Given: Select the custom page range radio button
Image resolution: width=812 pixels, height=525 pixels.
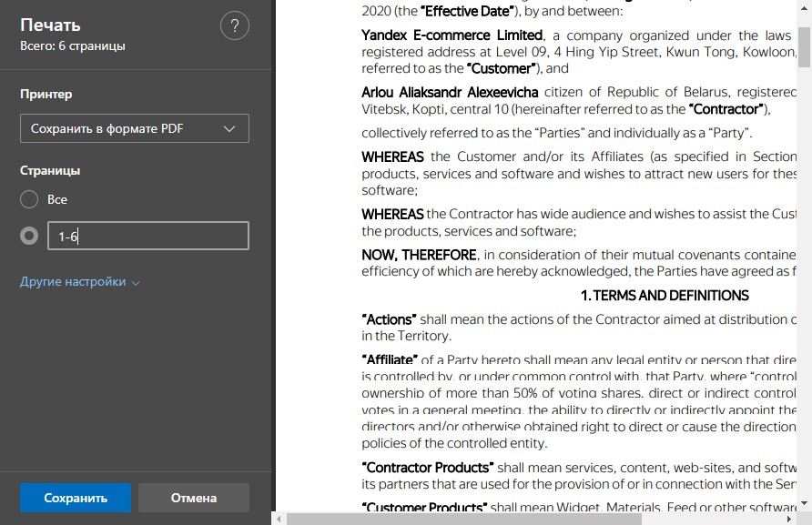Looking at the screenshot, I should [x=29, y=236].
